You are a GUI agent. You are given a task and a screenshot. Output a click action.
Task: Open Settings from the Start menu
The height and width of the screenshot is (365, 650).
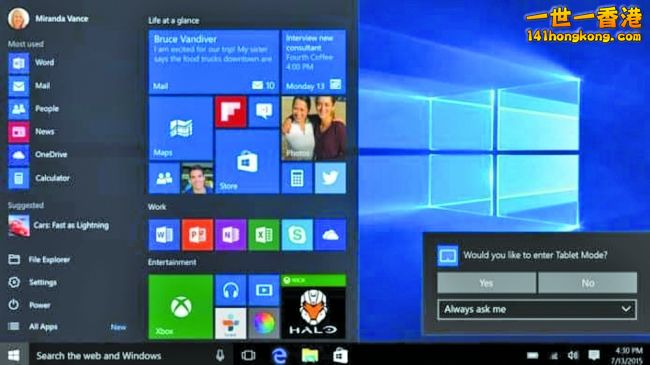[42, 282]
